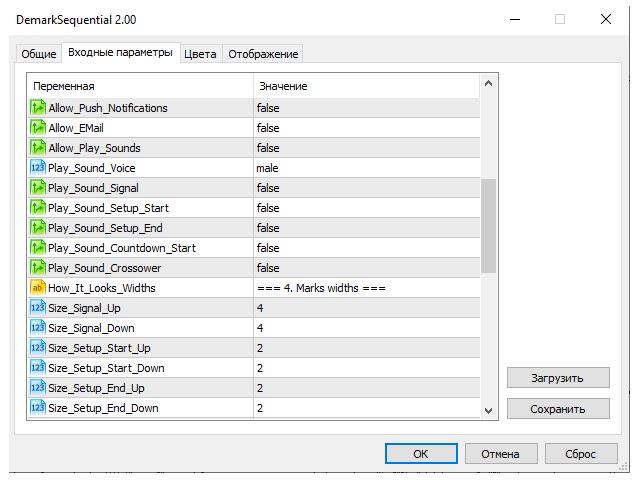Viewport: 640px width, 480px height.
Task: Click the Size_Signal_Up integer icon
Action: (38, 308)
